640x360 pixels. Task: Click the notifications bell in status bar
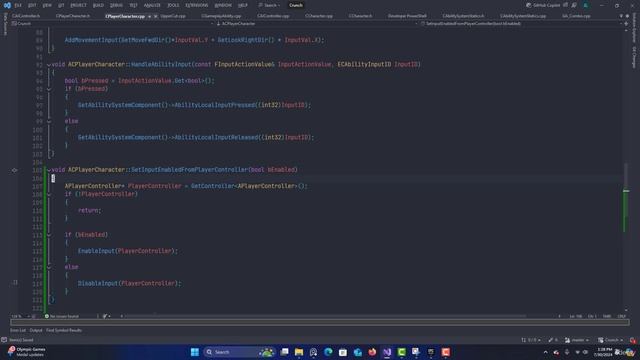(x=633, y=340)
